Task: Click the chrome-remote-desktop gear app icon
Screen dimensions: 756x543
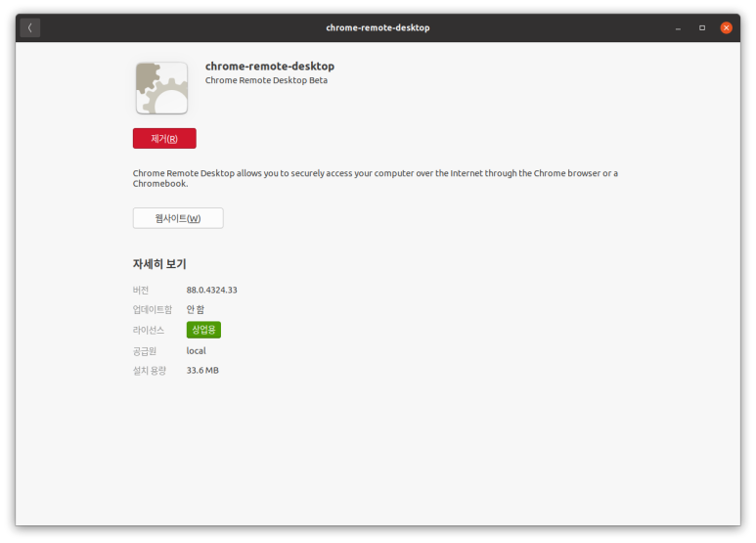Action: 161,88
